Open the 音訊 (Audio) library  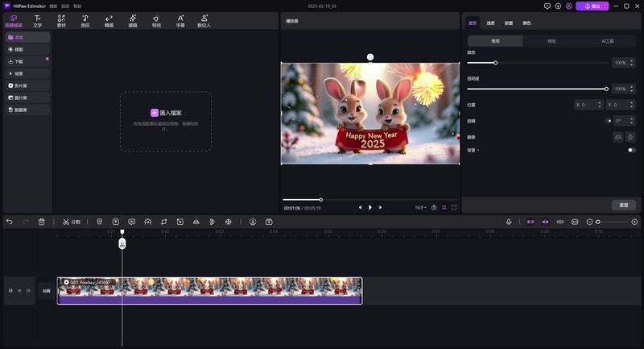(85, 20)
